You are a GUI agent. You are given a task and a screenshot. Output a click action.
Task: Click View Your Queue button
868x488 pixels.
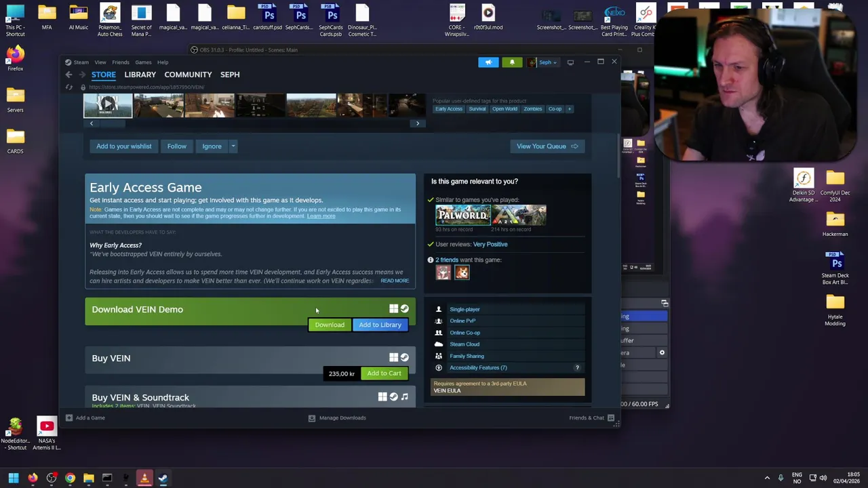547,146
